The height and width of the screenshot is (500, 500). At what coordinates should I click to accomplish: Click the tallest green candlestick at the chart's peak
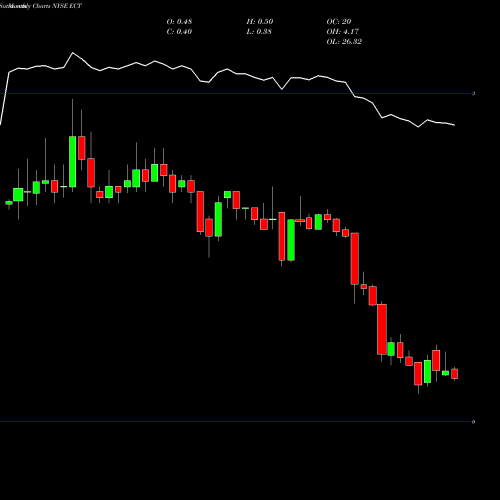point(72,162)
